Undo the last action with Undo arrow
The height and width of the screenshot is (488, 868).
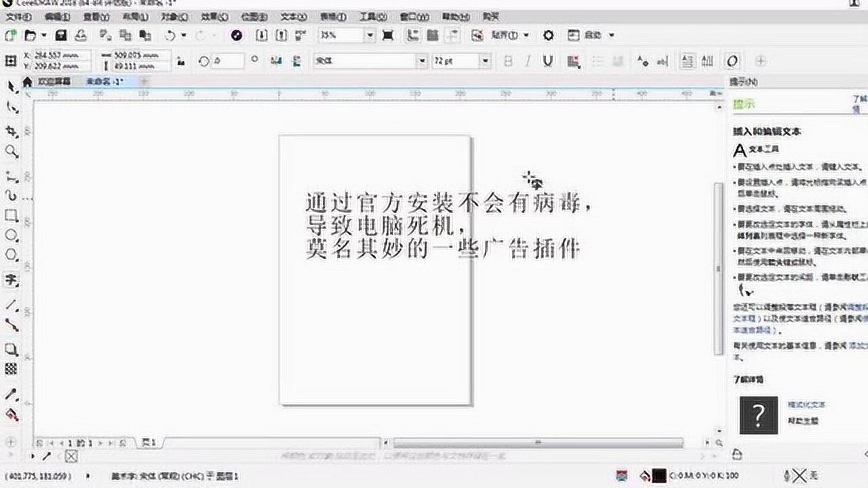(x=170, y=35)
